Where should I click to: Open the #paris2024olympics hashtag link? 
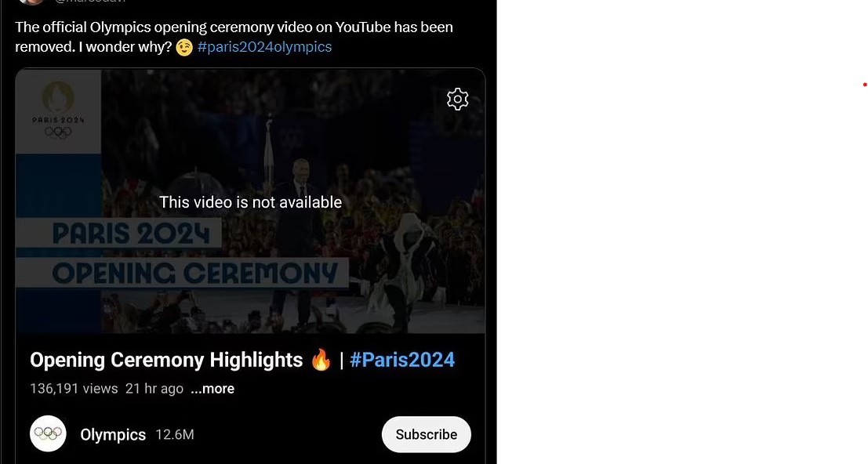[264, 47]
